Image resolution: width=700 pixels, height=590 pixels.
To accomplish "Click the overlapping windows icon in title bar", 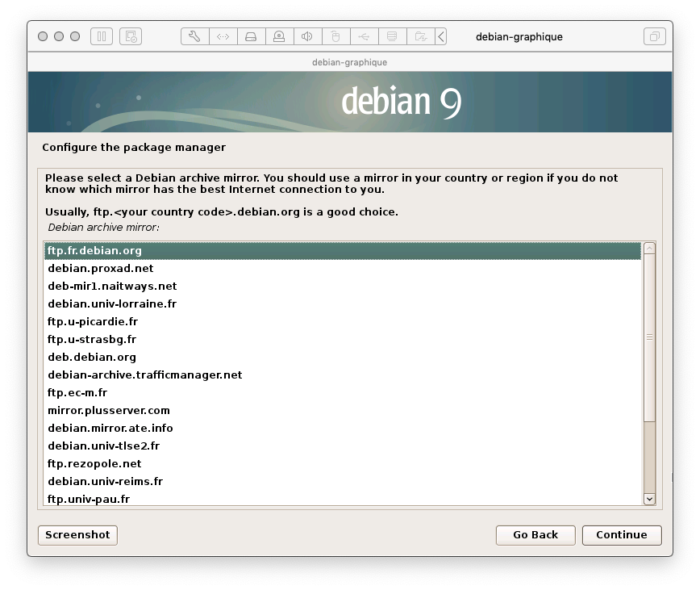I will point(655,36).
